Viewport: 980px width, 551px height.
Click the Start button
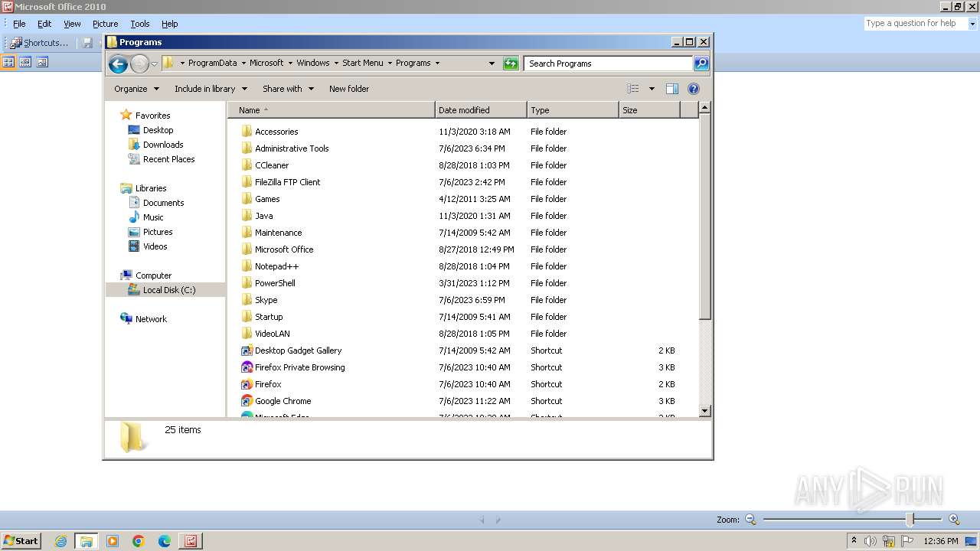[x=21, y=541]
